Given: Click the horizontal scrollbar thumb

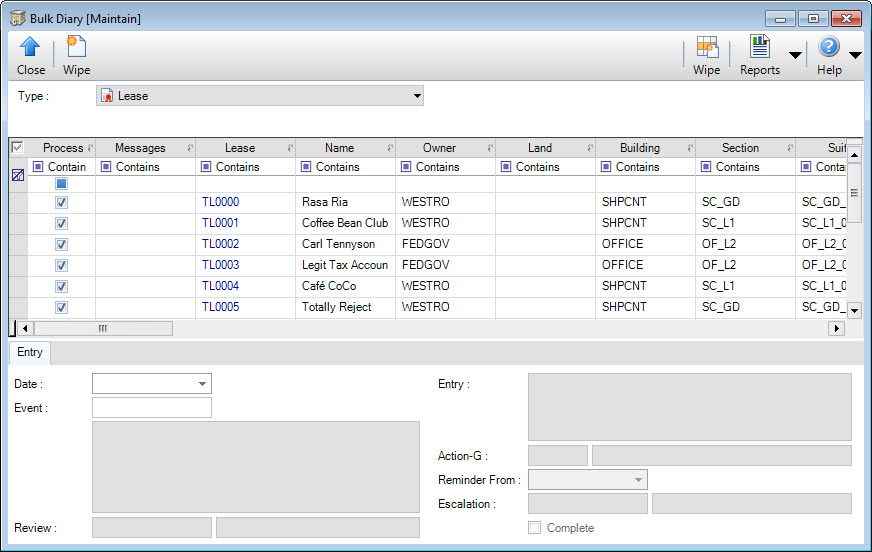Looking at the screenshot, I should [103, 329].
